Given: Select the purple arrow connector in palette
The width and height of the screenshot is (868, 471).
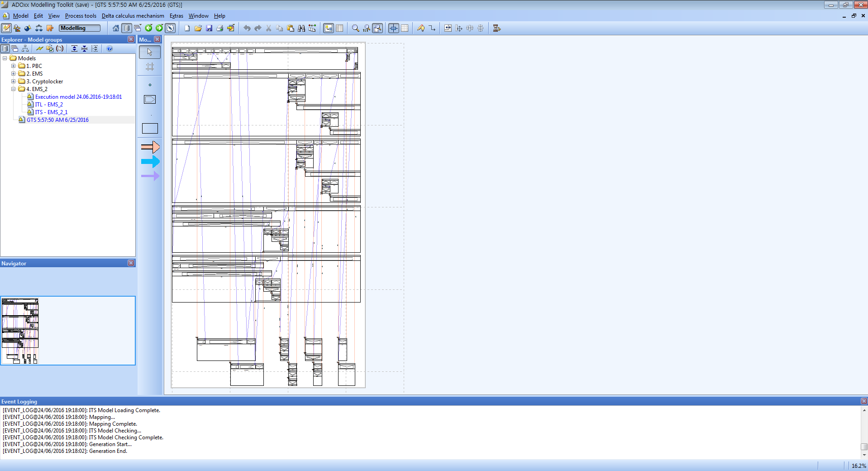Looking at the screenshot, I should (150, 176).
